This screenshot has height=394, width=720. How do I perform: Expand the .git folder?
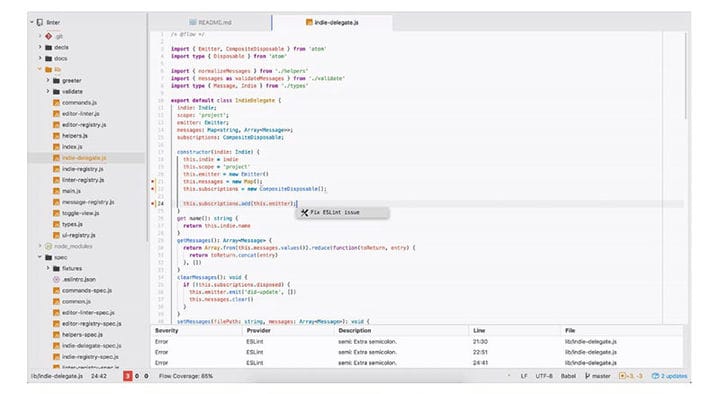[x=40, y=36]
